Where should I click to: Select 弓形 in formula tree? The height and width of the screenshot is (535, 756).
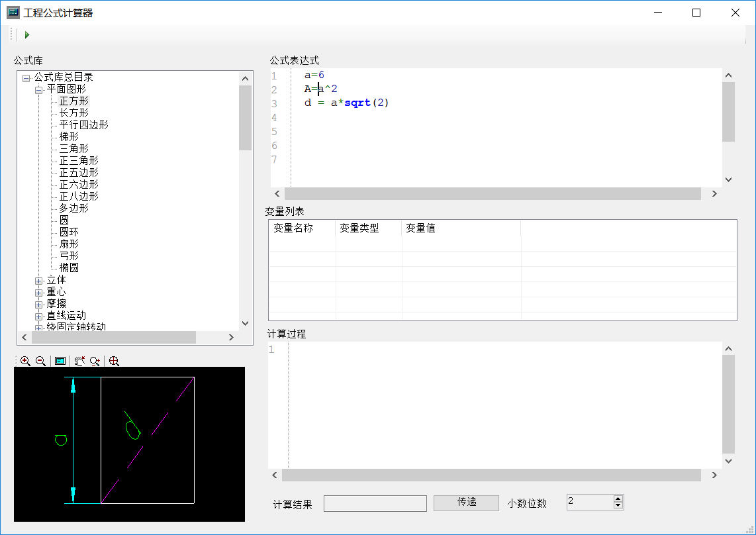(69, 256)
